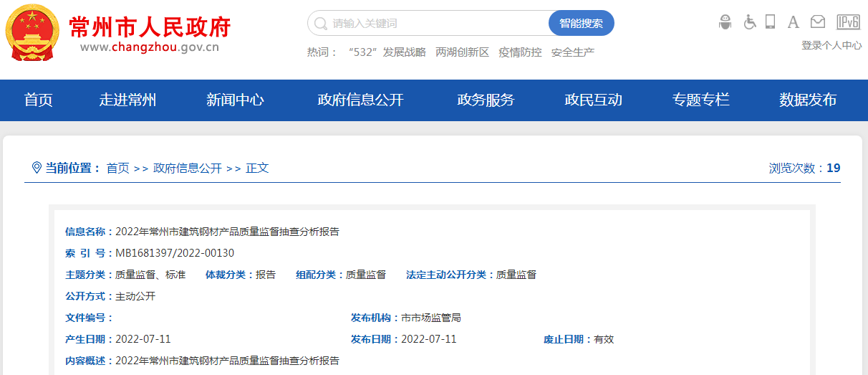868x375 pixels.
Task: Open the 专题专栏 nav menu
Action: 700,100
